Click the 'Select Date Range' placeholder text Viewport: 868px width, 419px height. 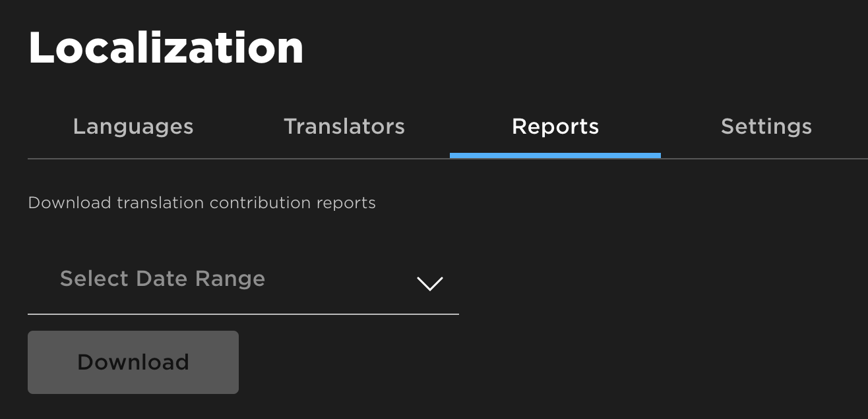click(x=162, y=279)
